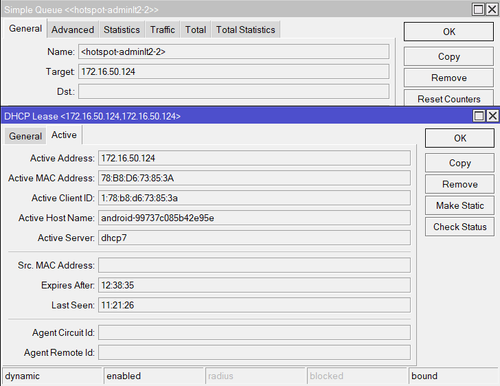Click the empty Dst. field
500x386 pixels.
click(x=234, y=91)
